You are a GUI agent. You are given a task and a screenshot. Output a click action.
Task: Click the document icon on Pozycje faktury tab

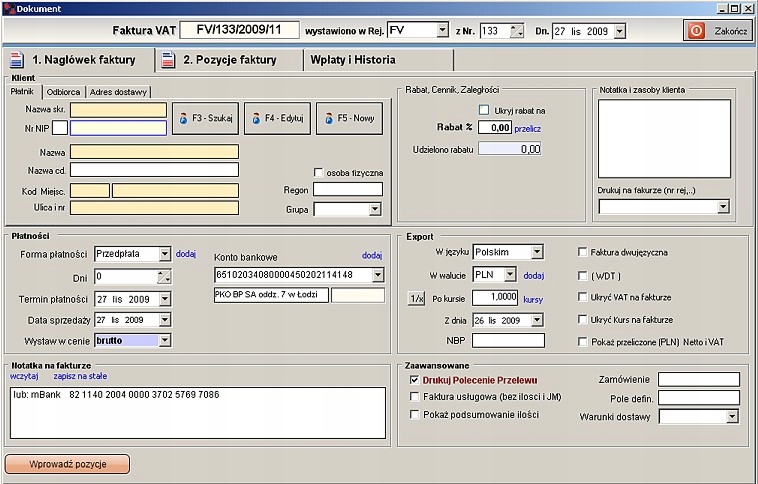click(169, 60)
